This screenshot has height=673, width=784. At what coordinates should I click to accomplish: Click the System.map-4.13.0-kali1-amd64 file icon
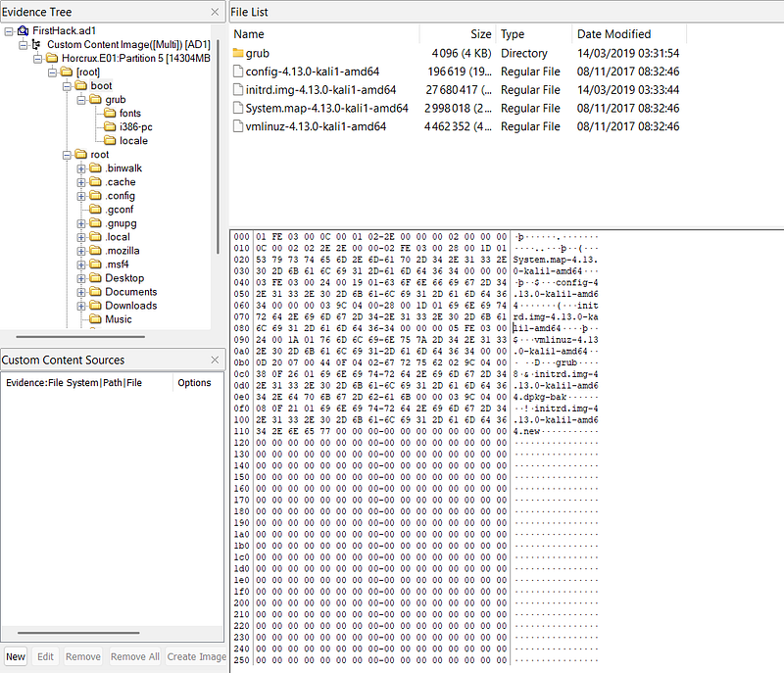[238, 109]
